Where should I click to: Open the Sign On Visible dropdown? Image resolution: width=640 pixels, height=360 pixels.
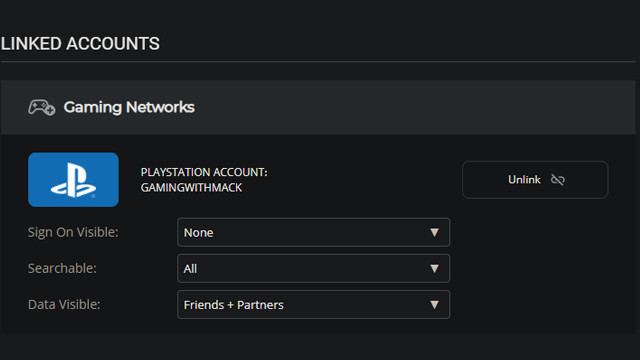coord(313,232)
